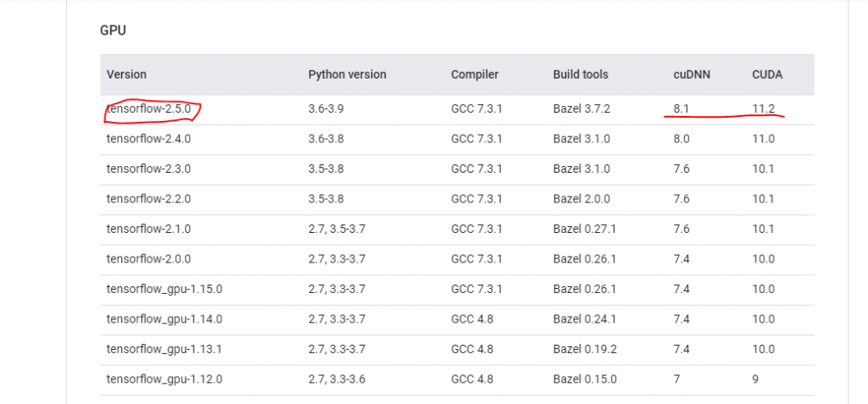Screen dimensions: 868x404
Task: Click Python 3.6-3.9 in tensorflow-2.5.0 row
Action: (x=326, y=109)
